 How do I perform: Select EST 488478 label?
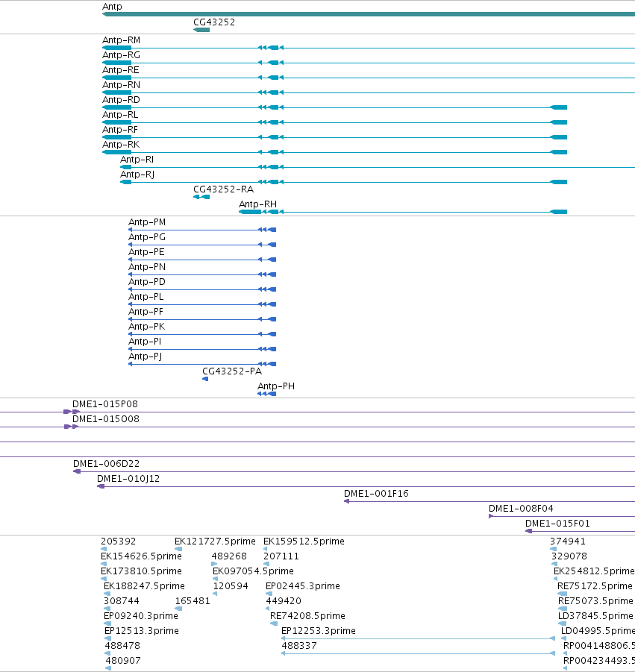coord(122,646)
